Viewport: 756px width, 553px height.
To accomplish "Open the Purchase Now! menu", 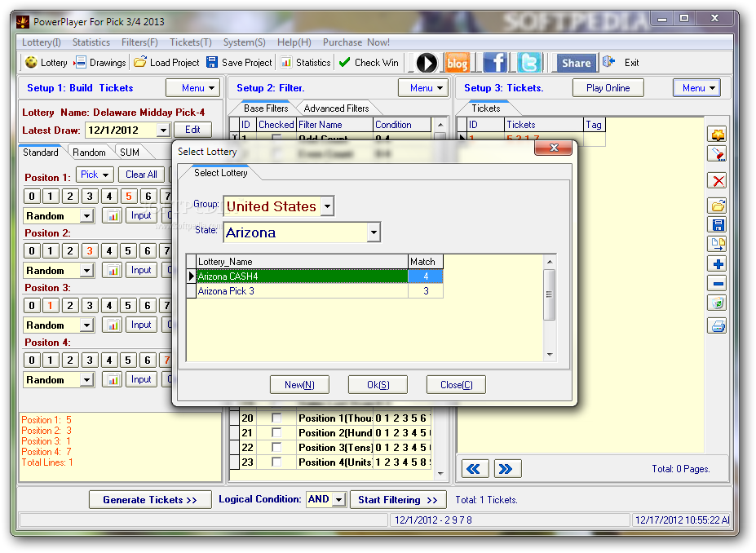I will [x=356, y=42].
